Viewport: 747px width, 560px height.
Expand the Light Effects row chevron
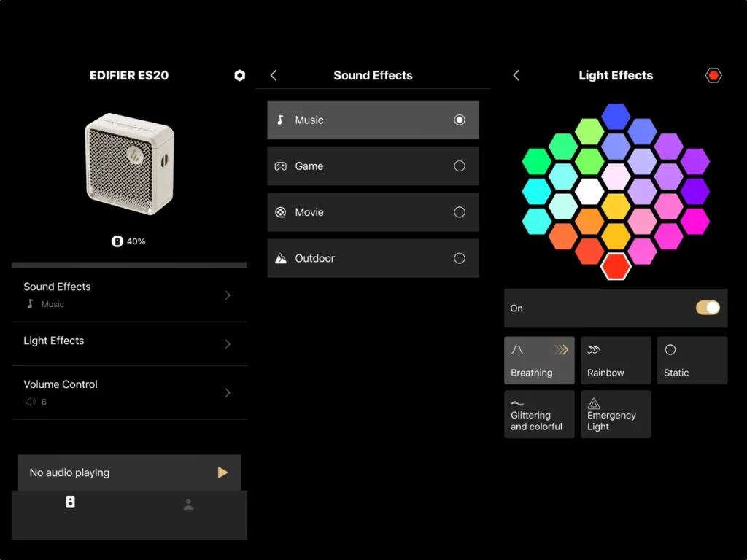click(228, 343)
